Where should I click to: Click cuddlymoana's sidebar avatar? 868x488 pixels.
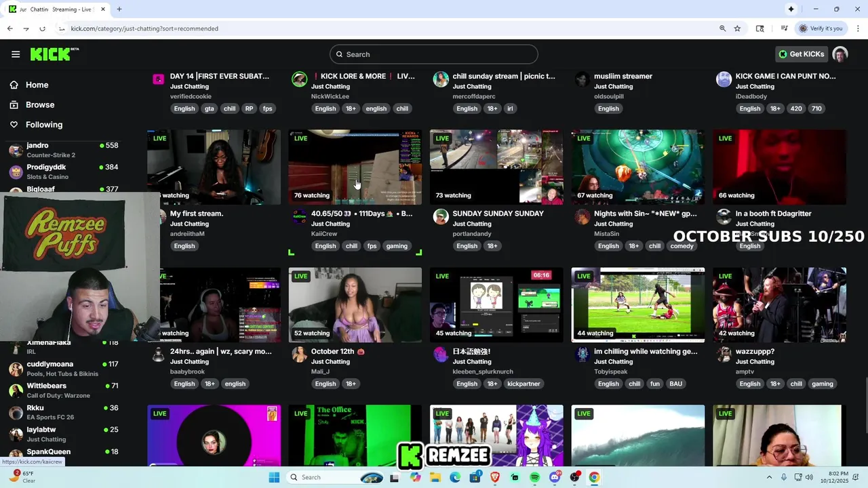pos(16,369)
